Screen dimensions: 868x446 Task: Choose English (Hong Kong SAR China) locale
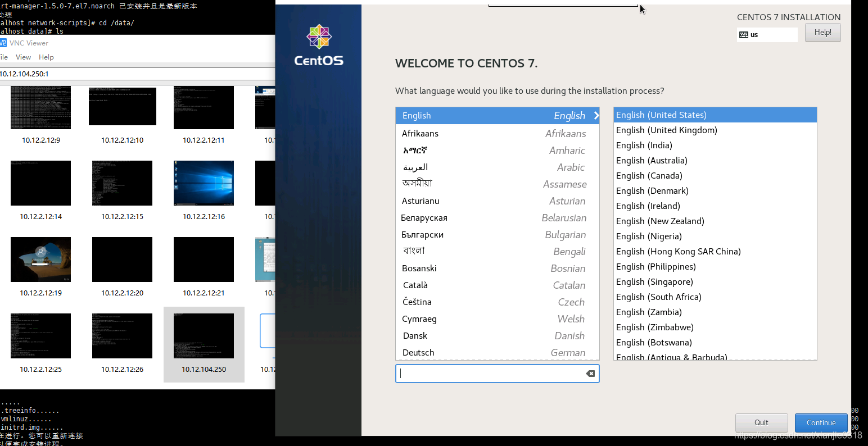click(715, 252)
